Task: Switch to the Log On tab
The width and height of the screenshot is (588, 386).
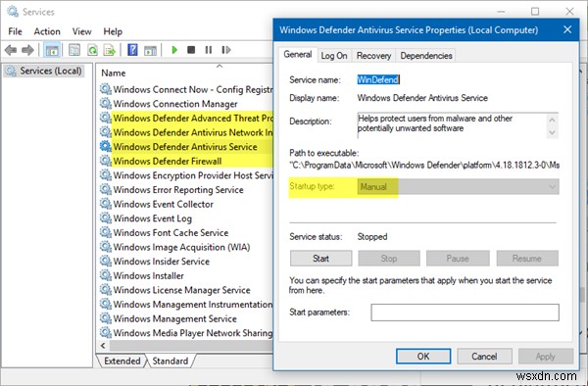Action: coord(334,56)
